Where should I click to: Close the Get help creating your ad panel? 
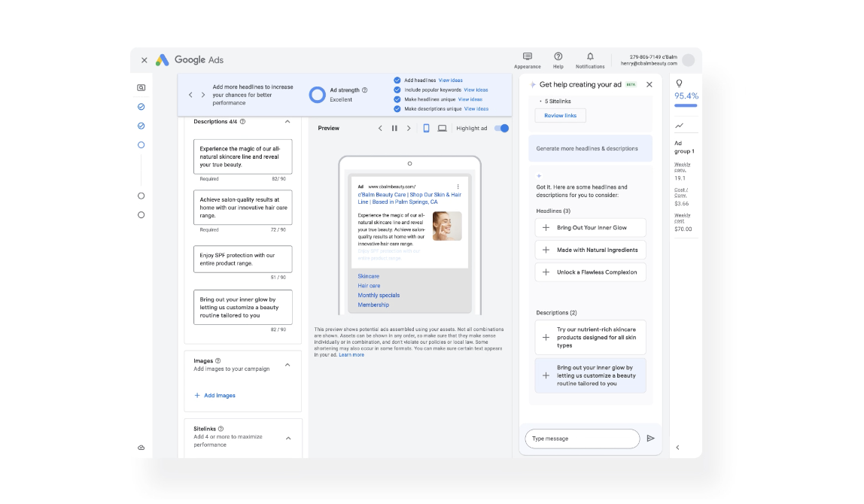[650, 85]
